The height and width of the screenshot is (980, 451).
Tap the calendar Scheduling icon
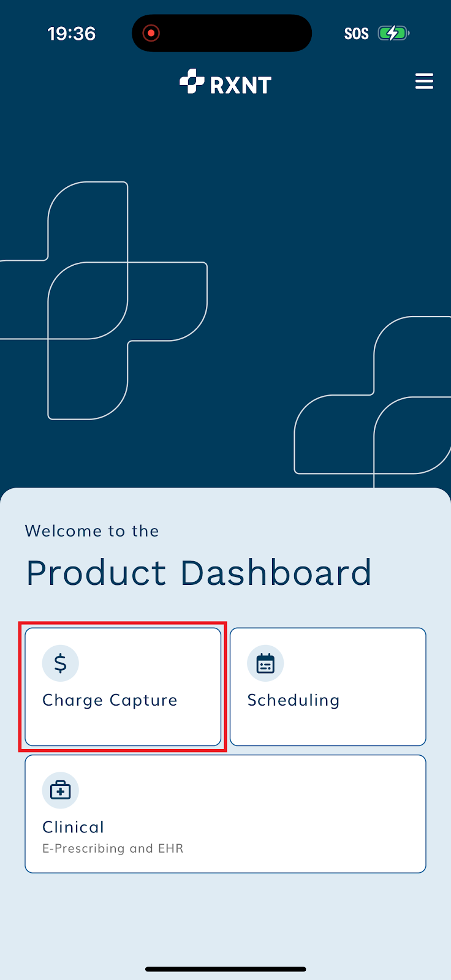click(265, 663)
